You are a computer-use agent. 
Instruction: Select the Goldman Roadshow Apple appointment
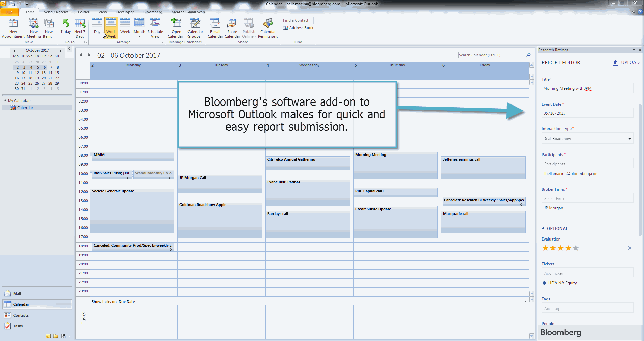click(x=220, y=220)
